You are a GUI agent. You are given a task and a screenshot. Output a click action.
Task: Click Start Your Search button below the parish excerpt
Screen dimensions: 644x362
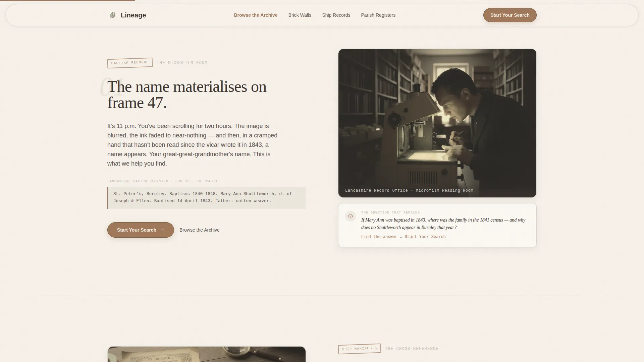[x=141, y=230]
